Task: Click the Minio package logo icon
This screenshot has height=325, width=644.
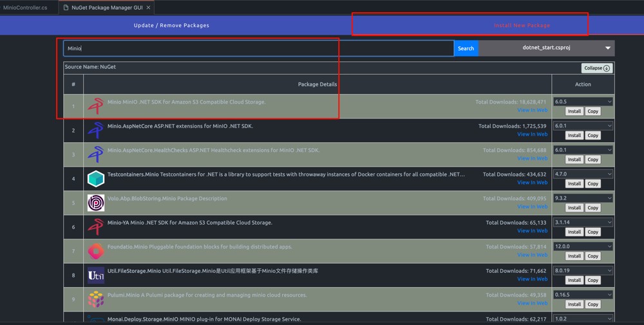Action: point(95,106)
